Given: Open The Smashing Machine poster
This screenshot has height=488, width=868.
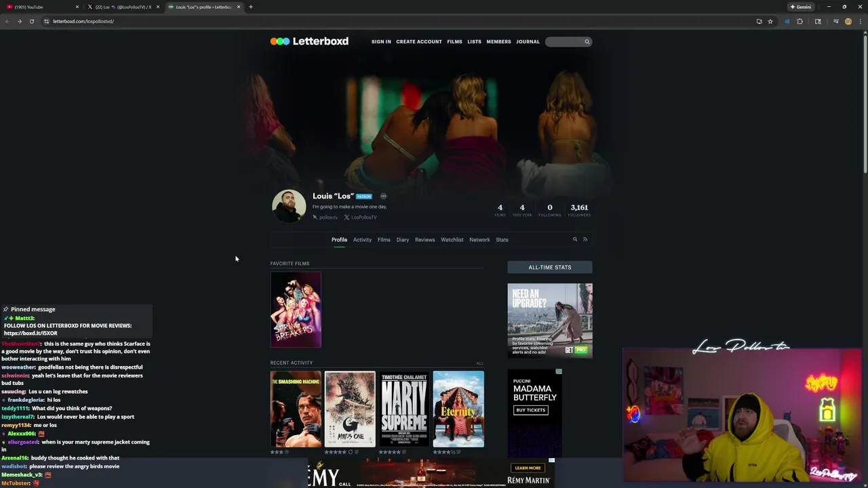Looking at the screenshot, I should tap(296, 409).
